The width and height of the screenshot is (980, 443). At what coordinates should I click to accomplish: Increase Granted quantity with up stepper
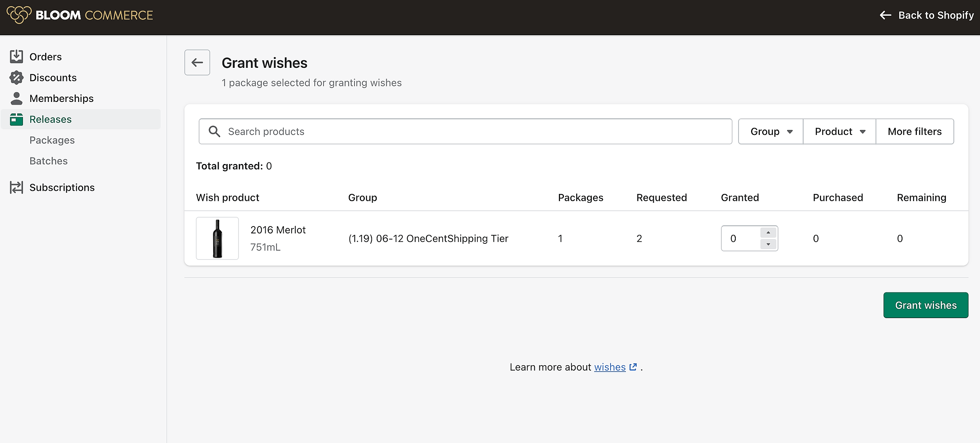pos(768,233)
